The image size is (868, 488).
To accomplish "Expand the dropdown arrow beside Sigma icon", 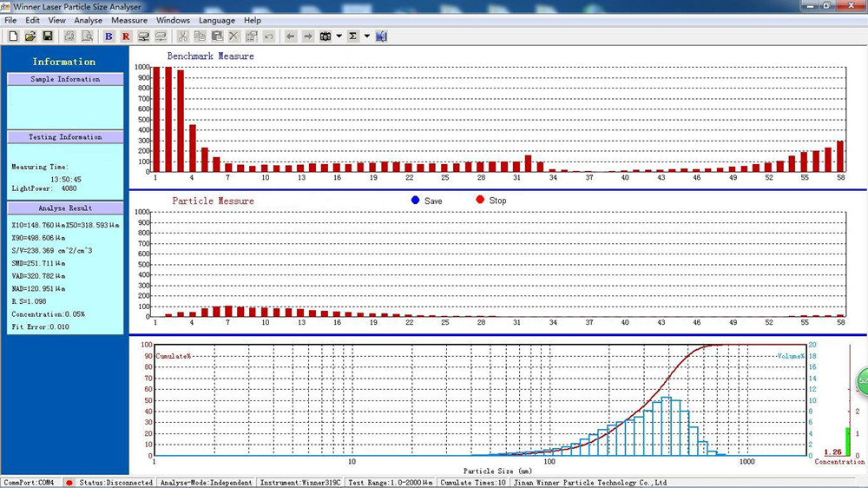I will [x=366, y=36].
